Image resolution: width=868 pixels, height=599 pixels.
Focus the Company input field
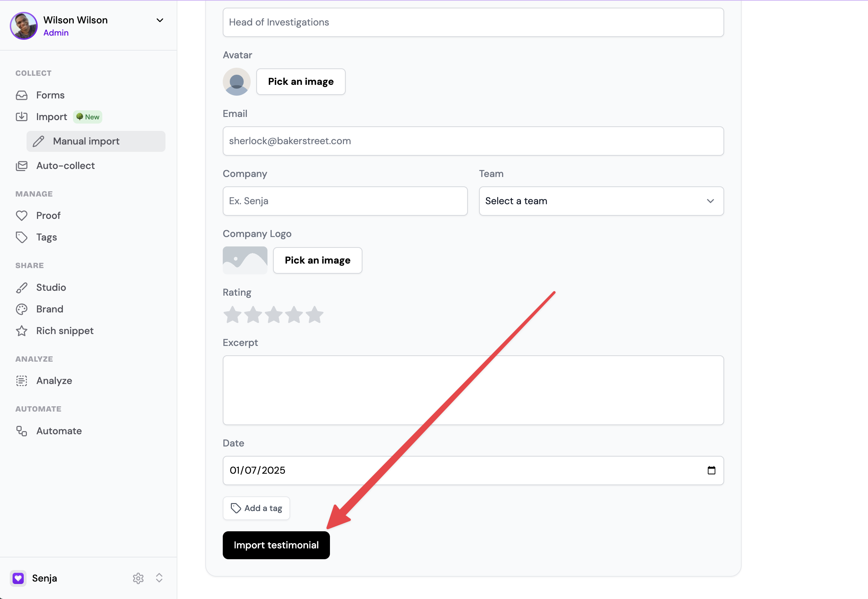pyautogui.click(x=345, y=201)
